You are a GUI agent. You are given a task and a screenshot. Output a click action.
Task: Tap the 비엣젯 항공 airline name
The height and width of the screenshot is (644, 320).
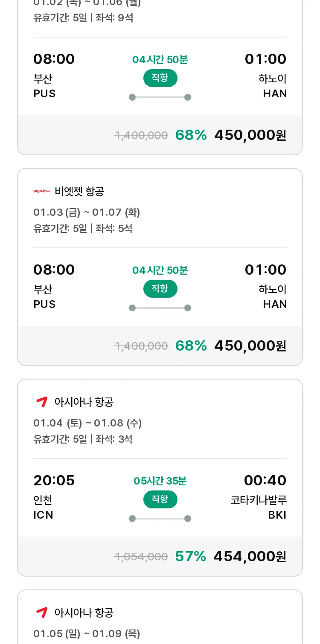tap(79, 191)
